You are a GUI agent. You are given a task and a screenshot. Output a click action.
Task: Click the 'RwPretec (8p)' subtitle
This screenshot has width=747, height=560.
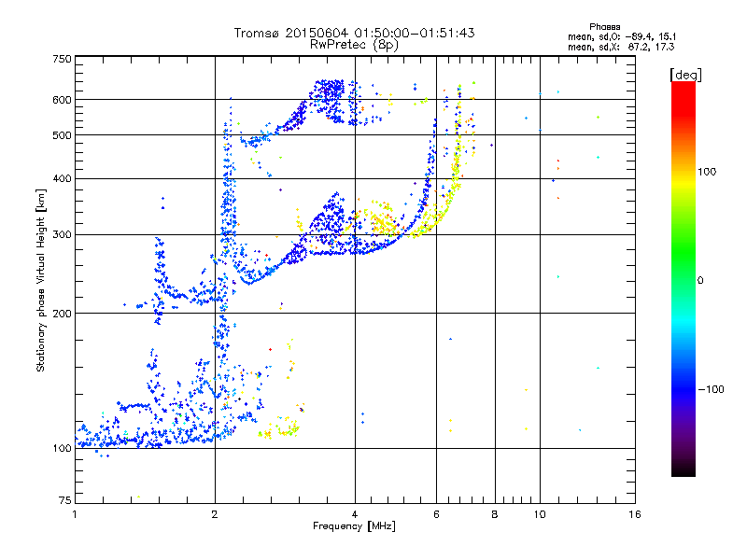354,45
